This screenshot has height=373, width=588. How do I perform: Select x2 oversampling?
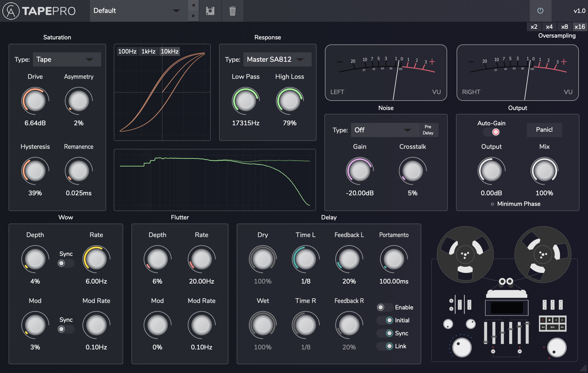click(534, 26)
